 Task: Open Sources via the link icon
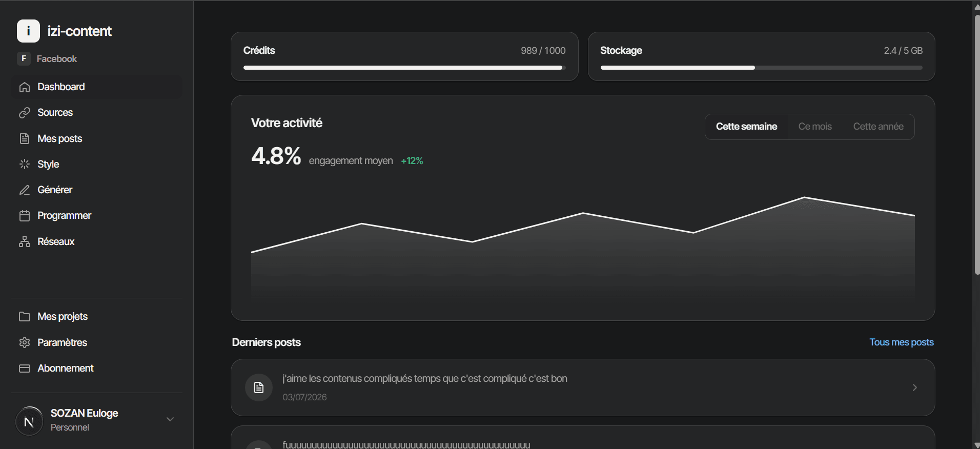pyautogui.click(x=25, y=113)
